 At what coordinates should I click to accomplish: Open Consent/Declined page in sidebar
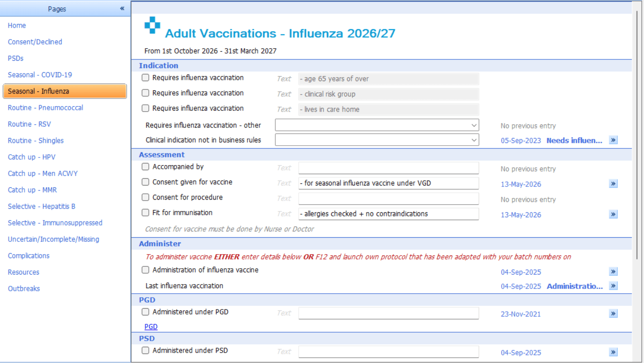(x=35, y=42)
